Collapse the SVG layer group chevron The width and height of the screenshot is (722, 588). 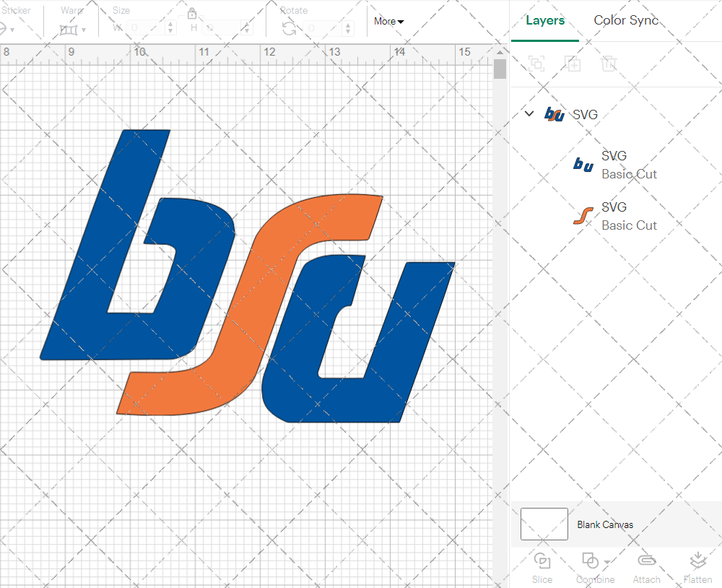(529, 113)
